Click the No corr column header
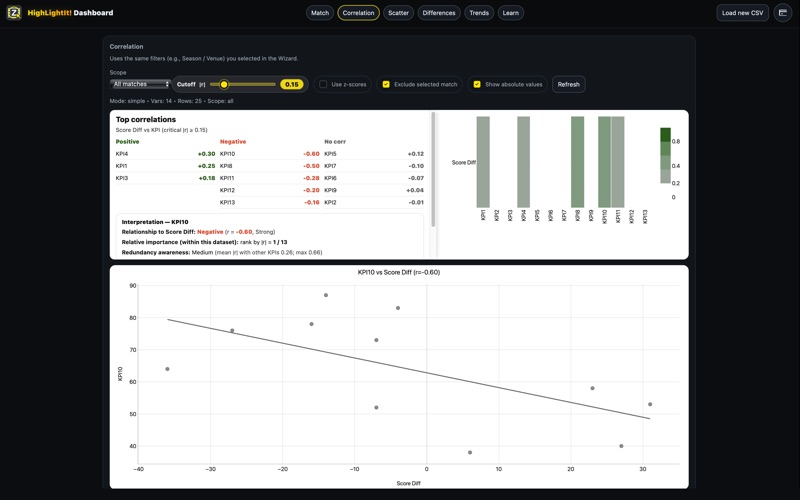This screenshot has height=500, width=800. coord(335,141)
